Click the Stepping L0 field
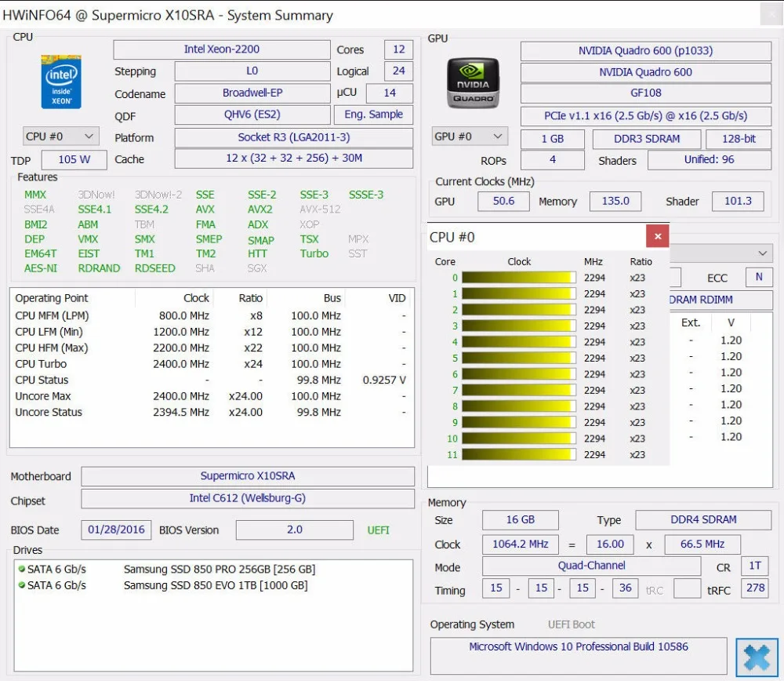 pos(252,71)
